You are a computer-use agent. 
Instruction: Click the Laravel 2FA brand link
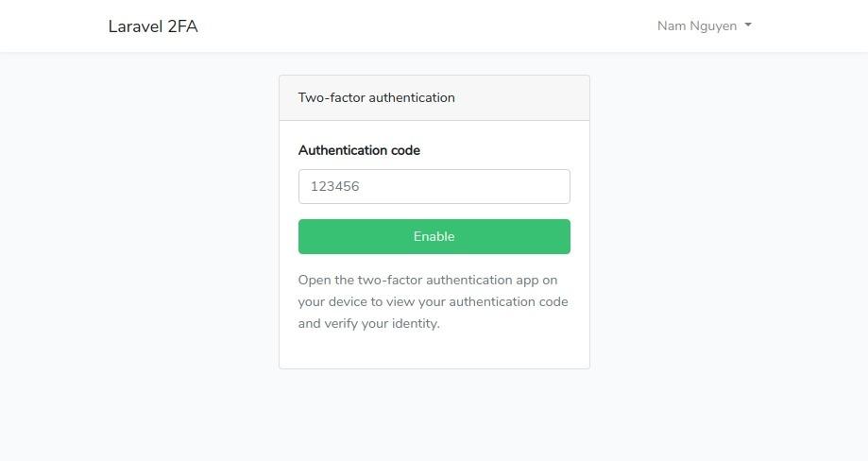[x=153, y=26]
